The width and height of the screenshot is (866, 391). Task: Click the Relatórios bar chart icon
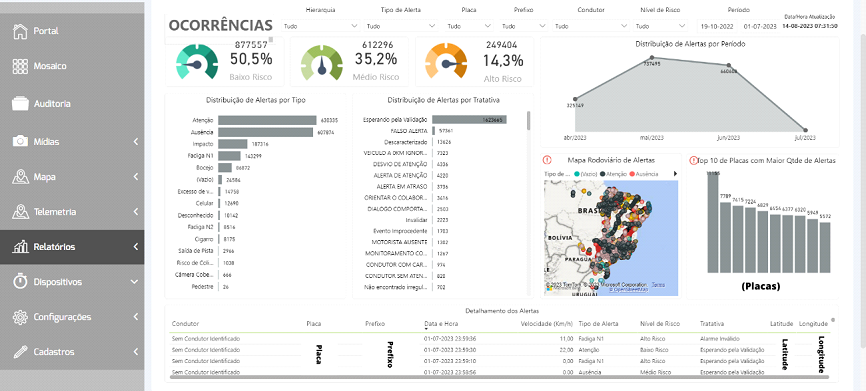(20, 247)
